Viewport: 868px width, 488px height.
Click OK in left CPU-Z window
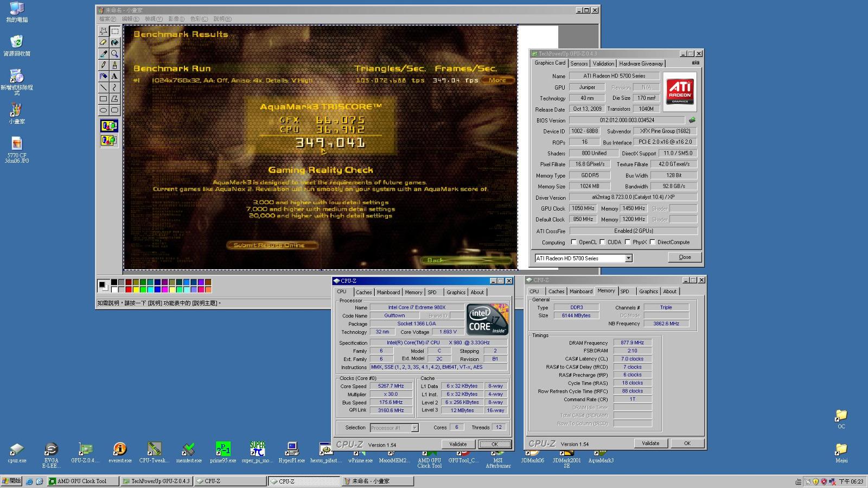494,444
